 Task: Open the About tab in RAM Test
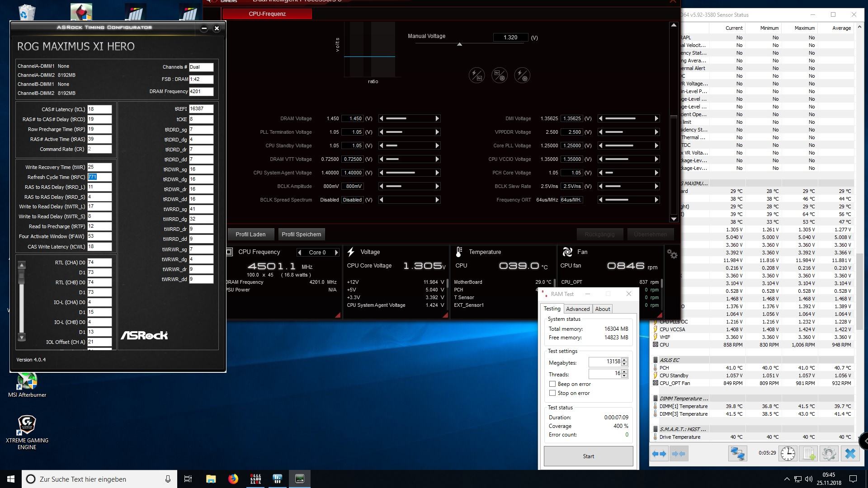coord(602,309)
